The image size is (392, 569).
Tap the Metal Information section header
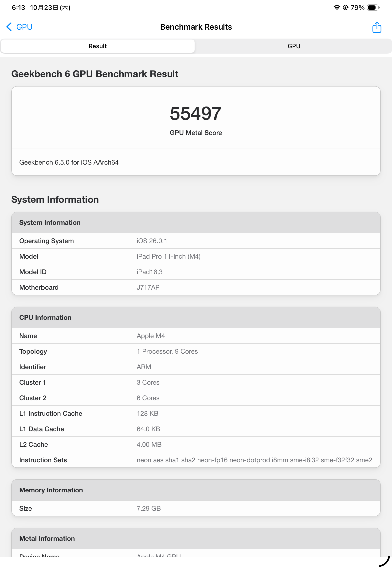point(47,538)
